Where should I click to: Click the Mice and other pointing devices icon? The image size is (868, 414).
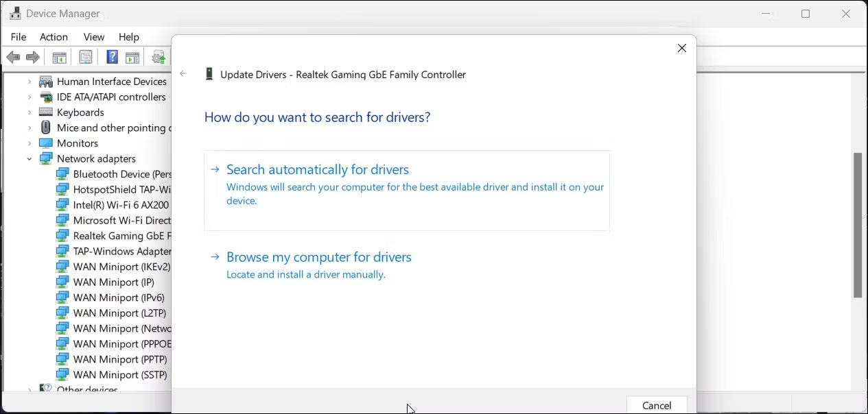click(46, 127)
